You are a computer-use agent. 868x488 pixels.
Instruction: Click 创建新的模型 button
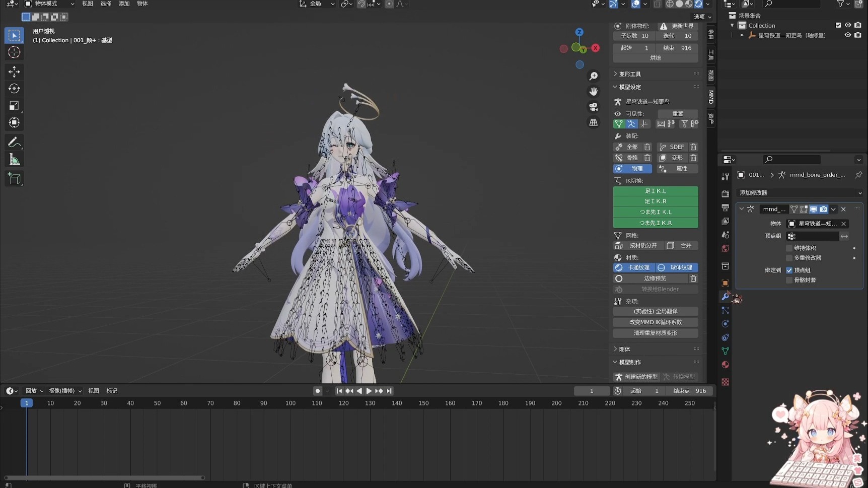(636, 377)
